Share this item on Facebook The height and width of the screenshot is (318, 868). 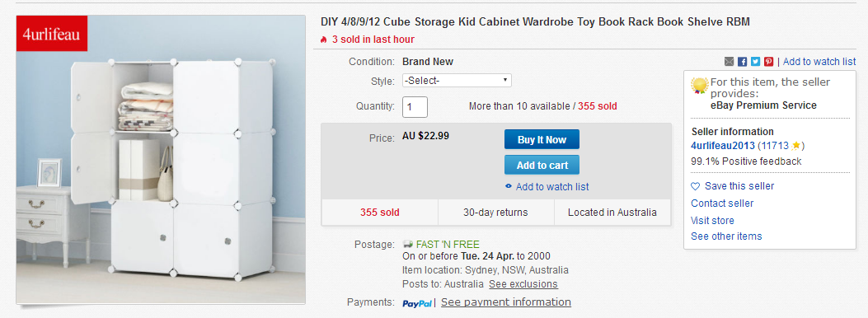[743, 62]
